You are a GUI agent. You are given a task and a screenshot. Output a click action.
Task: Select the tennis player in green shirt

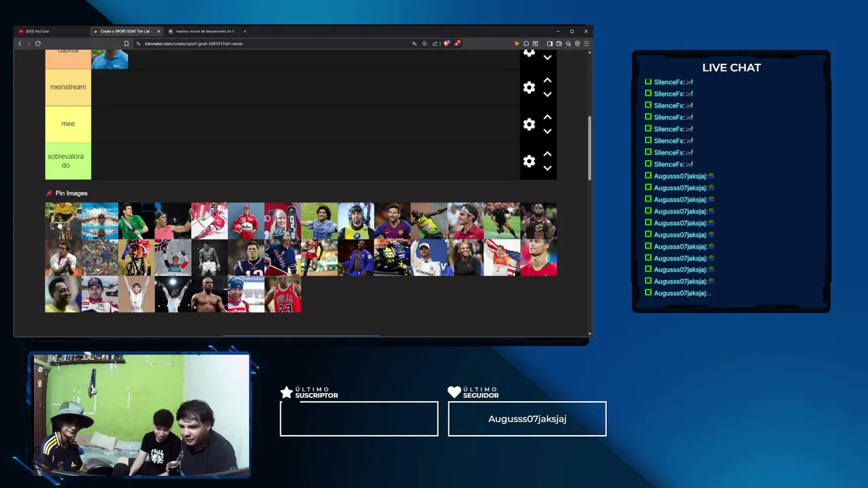pos(136,221)
